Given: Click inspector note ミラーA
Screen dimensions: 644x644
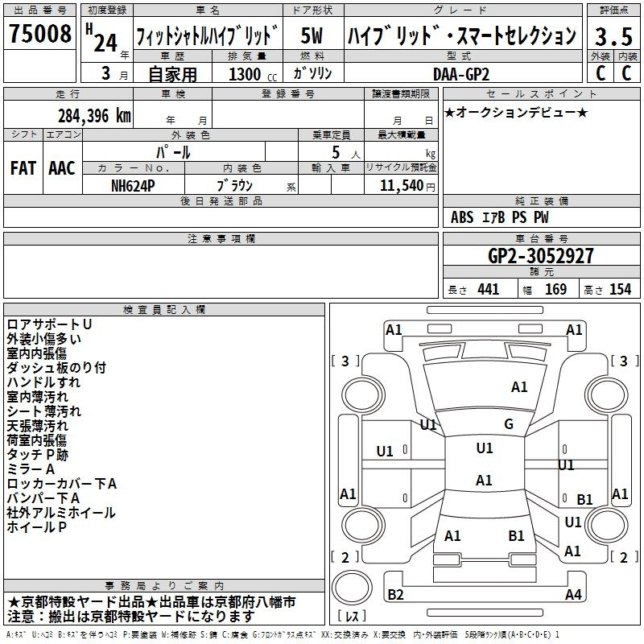Looking at the screenshot, I should click(31, 469).
